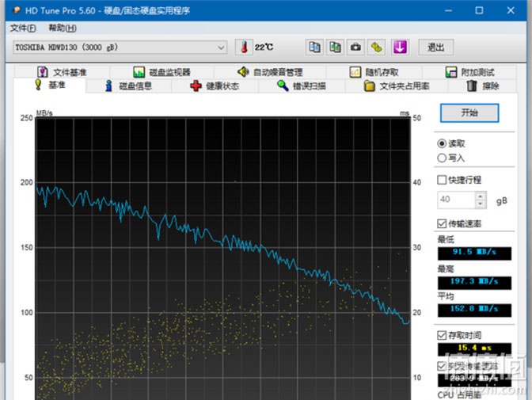532x400 pixels.
Task: Open the 错误扫描 tab
Action: [x=302, y=86]
